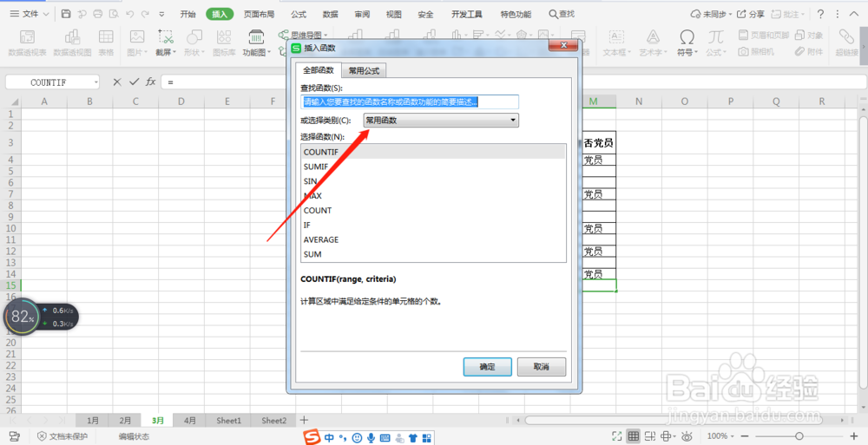Toggle the Sogou IME Chinese/English mode
This screenshot has width=868, height=445.
click(329, 438)
